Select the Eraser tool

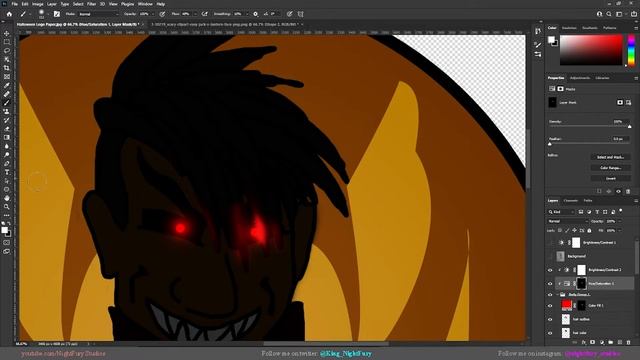(x=7, y=129)
